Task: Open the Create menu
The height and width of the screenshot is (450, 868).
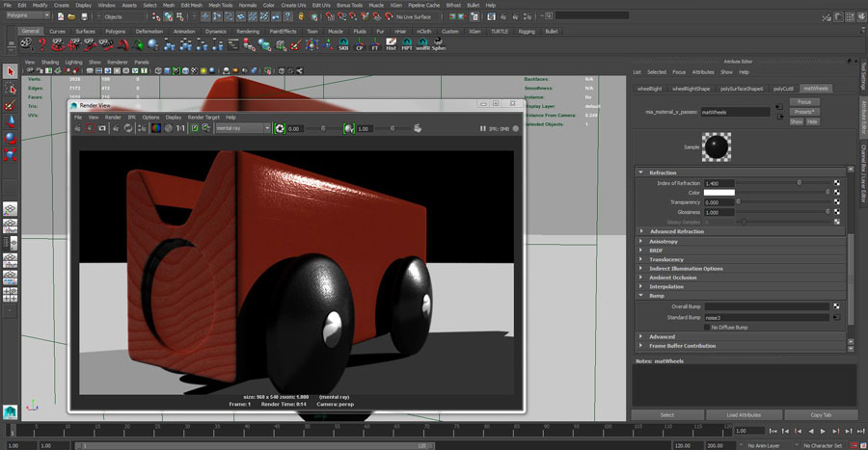Action: 62,5
